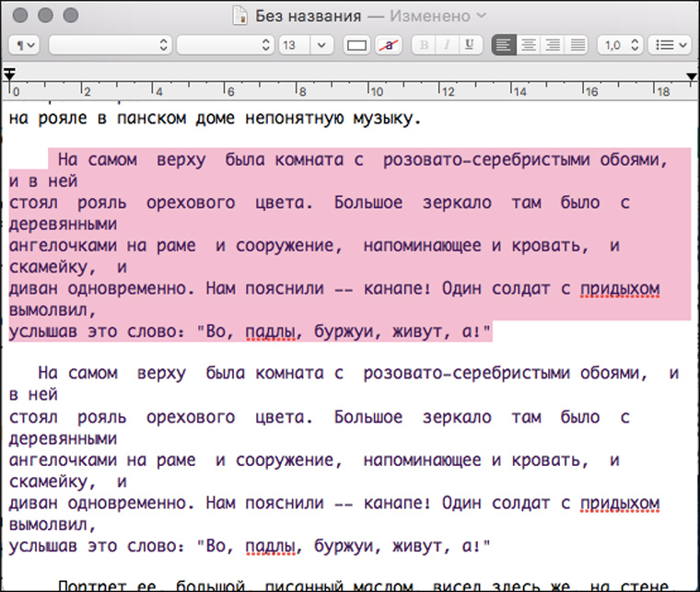The image size is (700, 592).
Task: Open the line spacing 1,0 selector
Action: click(x=621, y=45)
